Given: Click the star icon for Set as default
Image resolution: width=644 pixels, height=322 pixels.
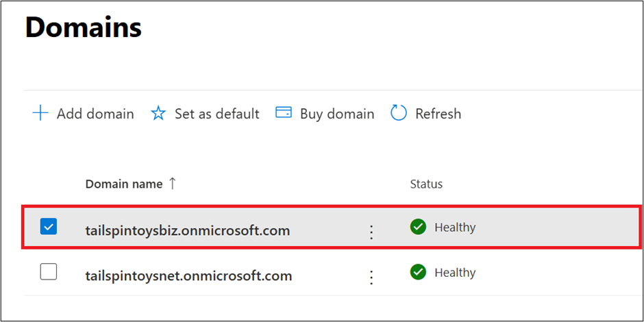Looking at the screenshot, I should 158,114.
